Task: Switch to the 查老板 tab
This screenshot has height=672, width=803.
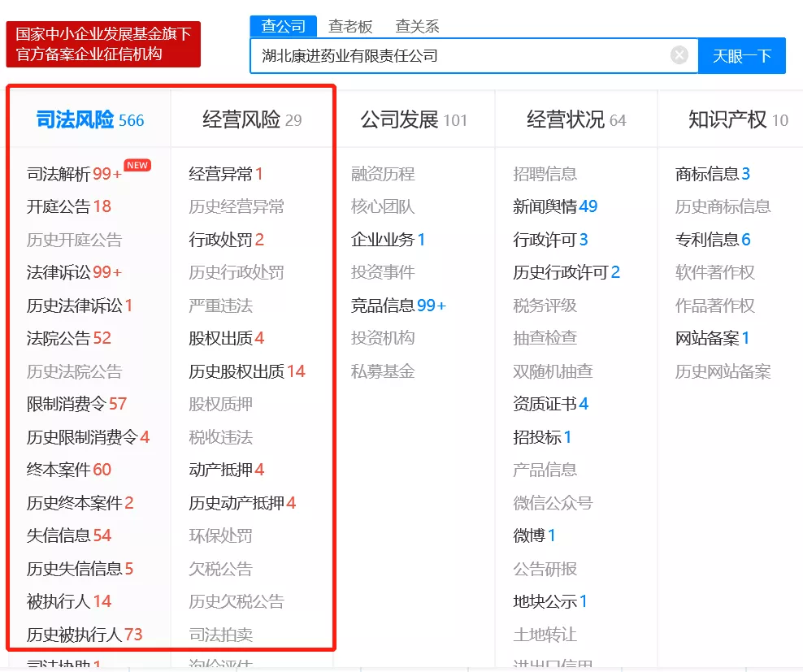Action: pyautogui.click(x=350, y=26)
